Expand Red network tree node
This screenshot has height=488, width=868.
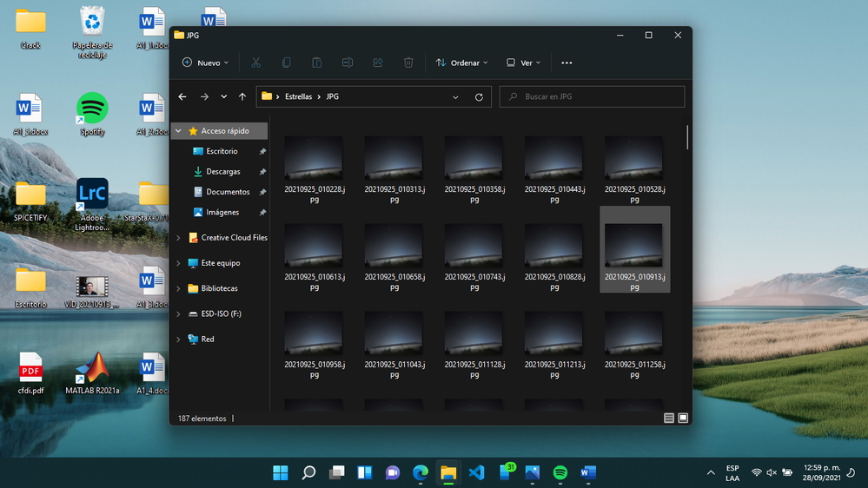(178, 340)
